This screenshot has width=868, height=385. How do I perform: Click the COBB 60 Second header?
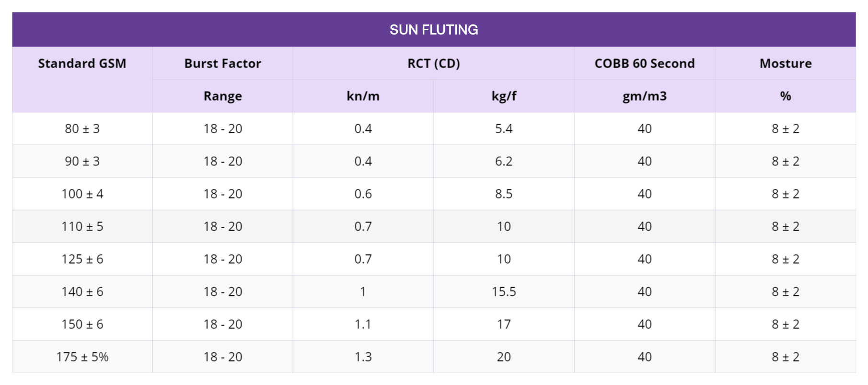click(x=644, y=64)
